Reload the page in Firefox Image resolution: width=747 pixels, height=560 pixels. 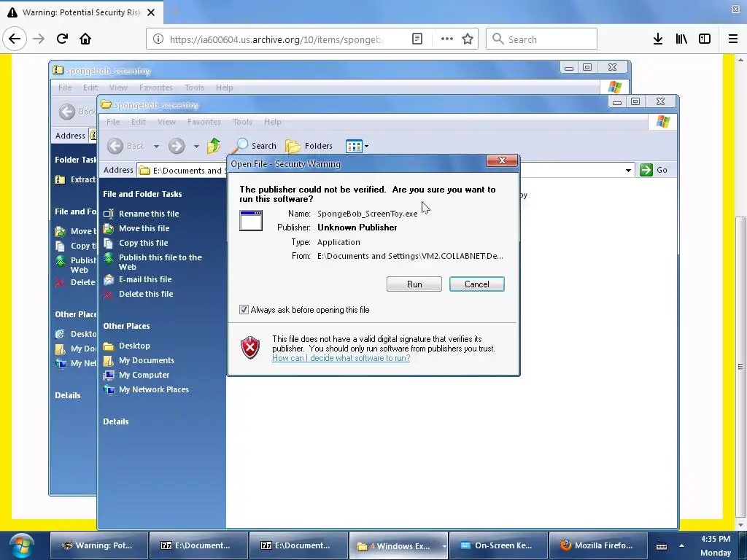pos(62,39)
